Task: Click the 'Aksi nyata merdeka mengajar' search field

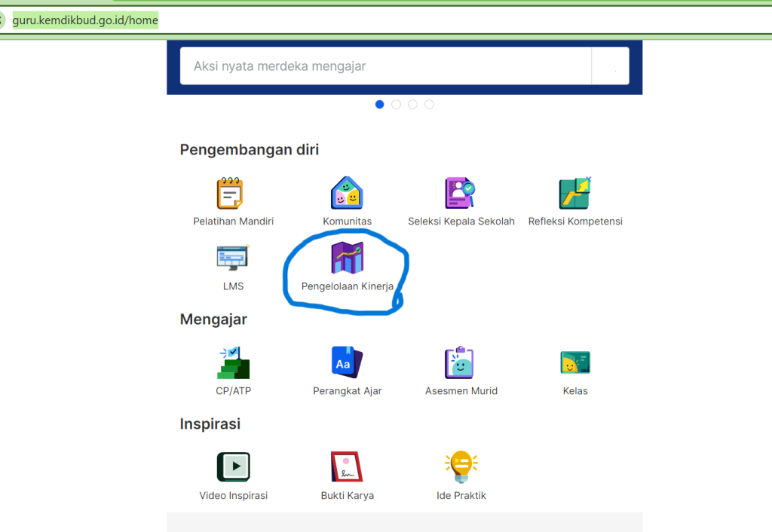Action: click(x=384, y=66)
